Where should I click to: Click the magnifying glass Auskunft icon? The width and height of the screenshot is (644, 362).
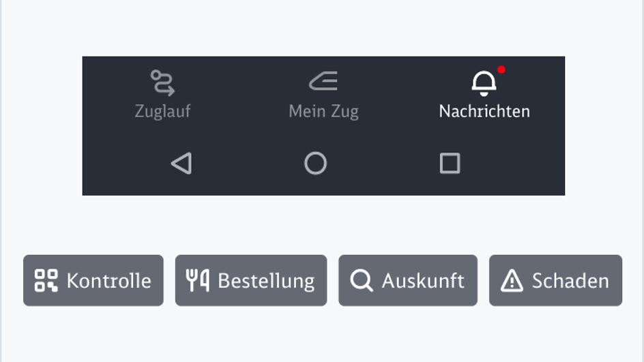(x=362, y=280)
